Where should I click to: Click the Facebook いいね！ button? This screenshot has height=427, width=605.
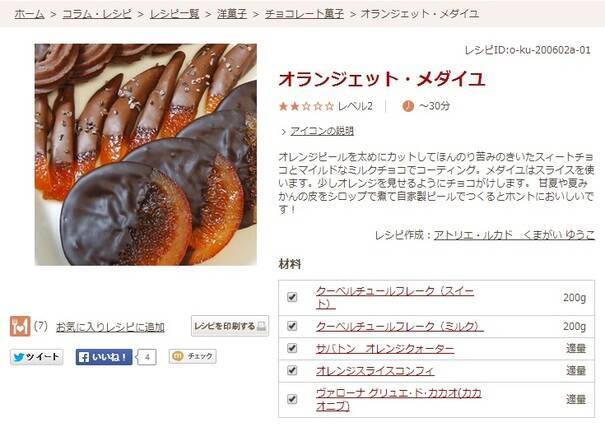[104, 357]
